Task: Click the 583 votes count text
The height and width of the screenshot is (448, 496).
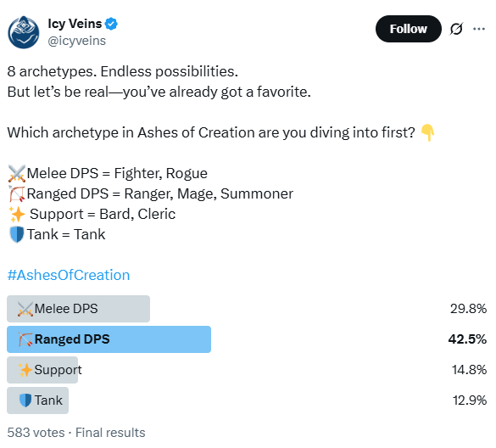Action: (36, 433)
